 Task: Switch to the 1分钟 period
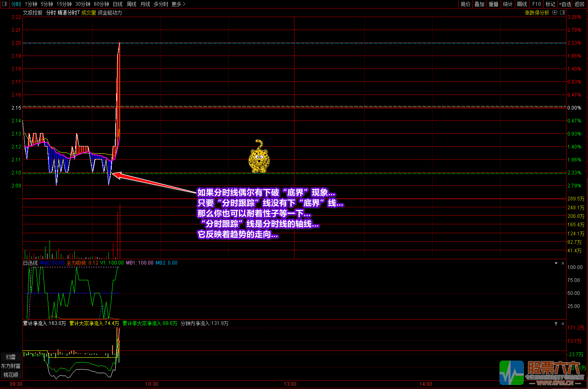coord(31,4)
